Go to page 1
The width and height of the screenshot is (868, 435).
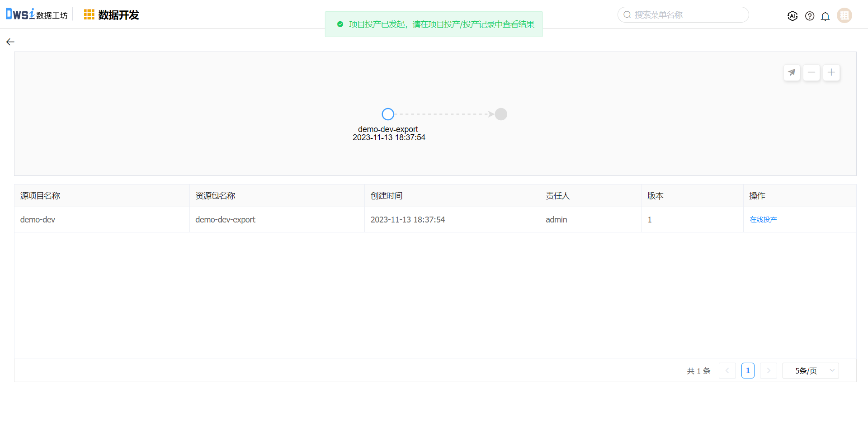[x=748, y=371]
